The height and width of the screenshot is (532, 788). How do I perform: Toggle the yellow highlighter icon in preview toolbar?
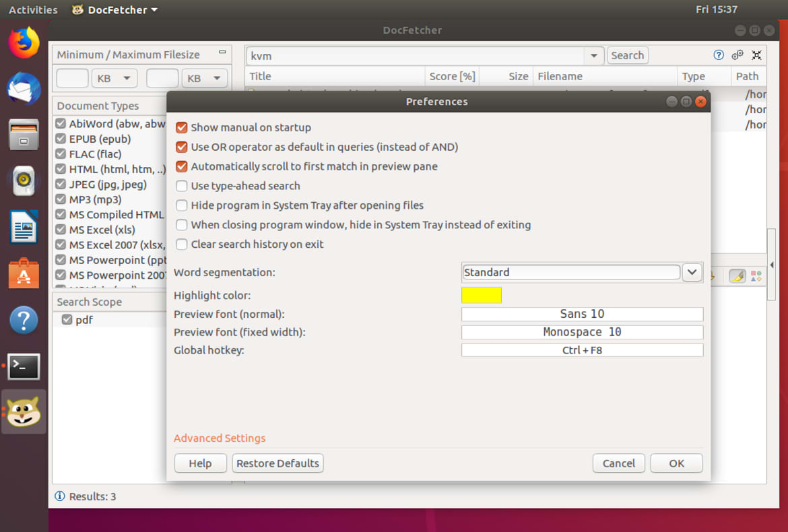click(736, 276)
